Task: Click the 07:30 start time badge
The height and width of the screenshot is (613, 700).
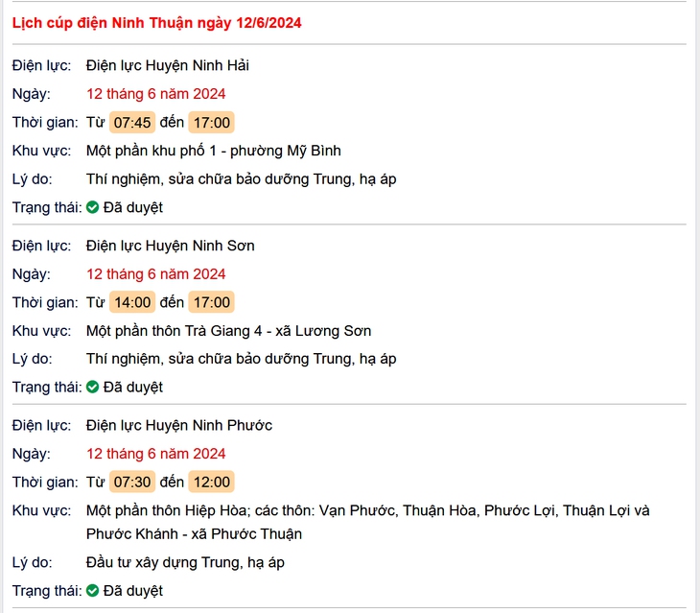Action: click(132, 483)
